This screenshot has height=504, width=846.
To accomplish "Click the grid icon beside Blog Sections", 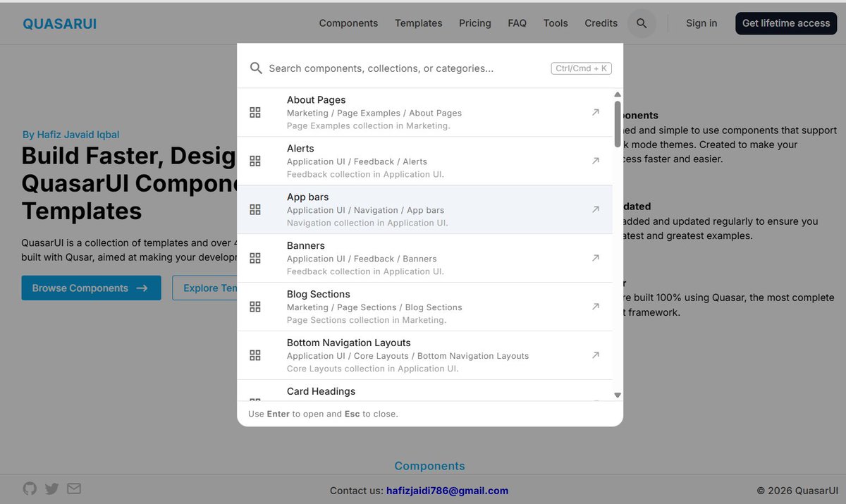I will (x=255, y=307).
